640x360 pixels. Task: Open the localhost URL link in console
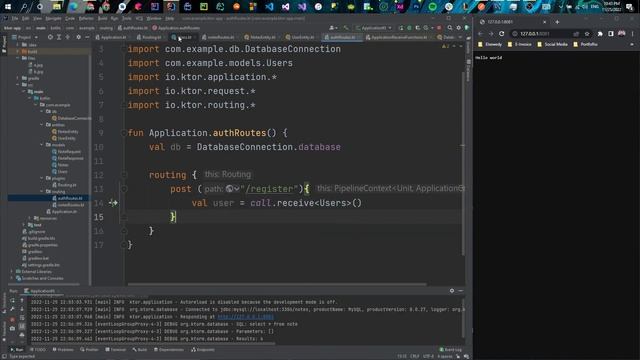click(246, 317)
